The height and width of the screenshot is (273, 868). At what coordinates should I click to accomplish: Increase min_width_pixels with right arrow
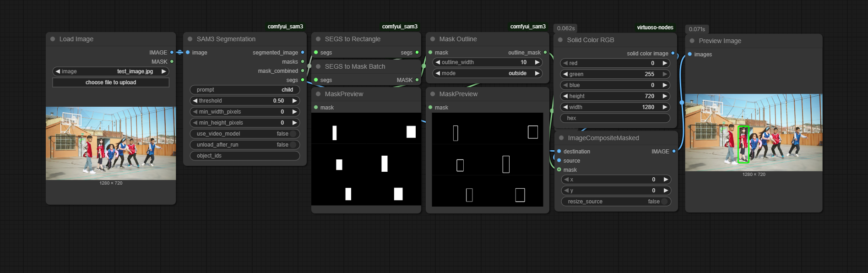[295, 112]
